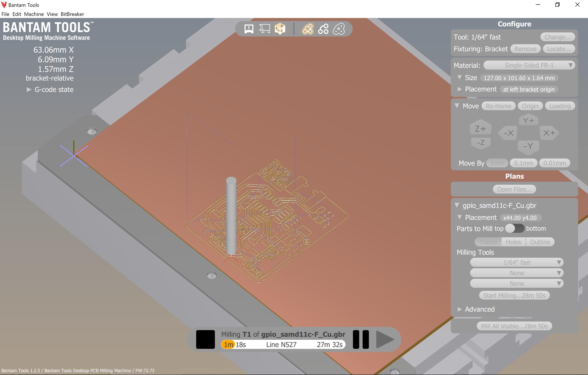The height and width of the screenshot is (375, 588).
Task: Jog right with the X+ button
Action: pos(549,133)
